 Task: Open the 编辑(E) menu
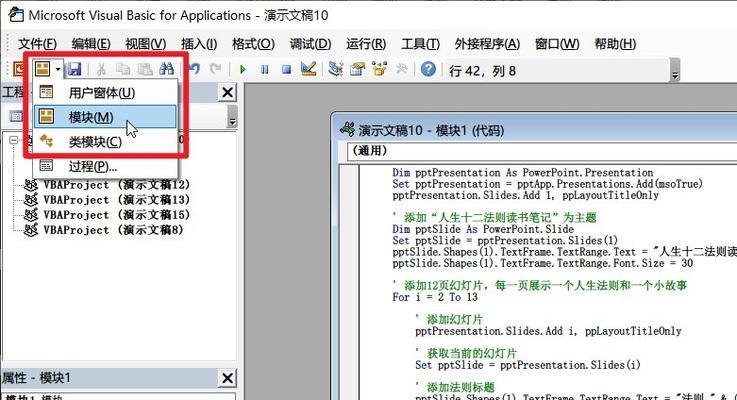91,44
